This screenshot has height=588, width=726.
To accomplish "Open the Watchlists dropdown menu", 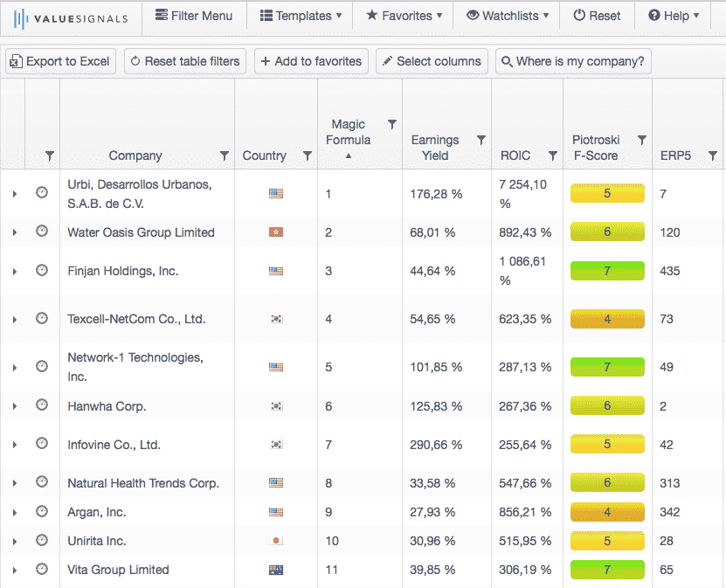I will click(x=508, y=16).
